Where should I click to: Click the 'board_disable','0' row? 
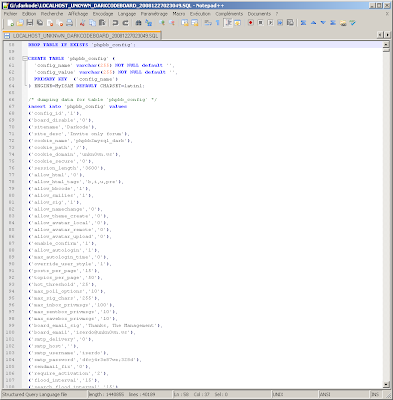(61, 120)
